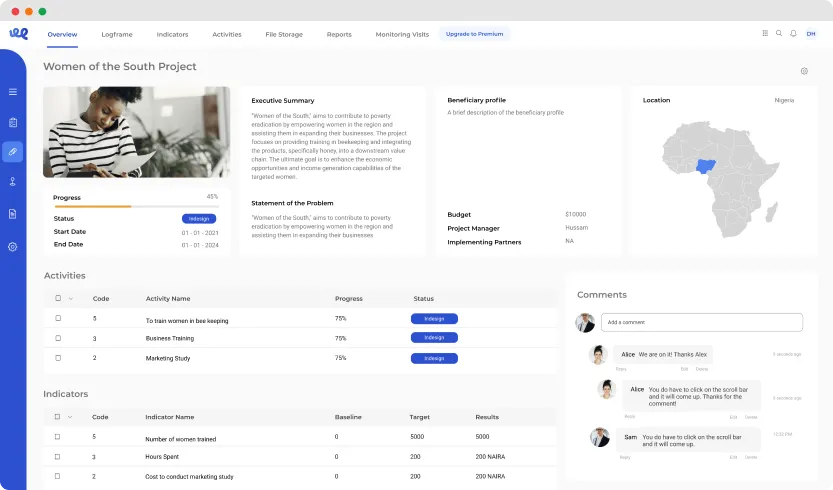Delete Sam's comment
The height and width of the screenshot is (490, 833).
coord(751,457)
